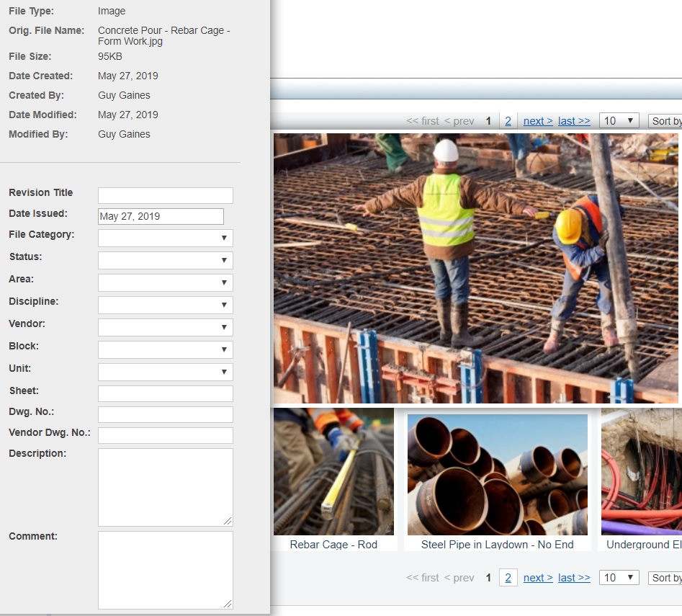Open the Discipline dropdown

166,305
